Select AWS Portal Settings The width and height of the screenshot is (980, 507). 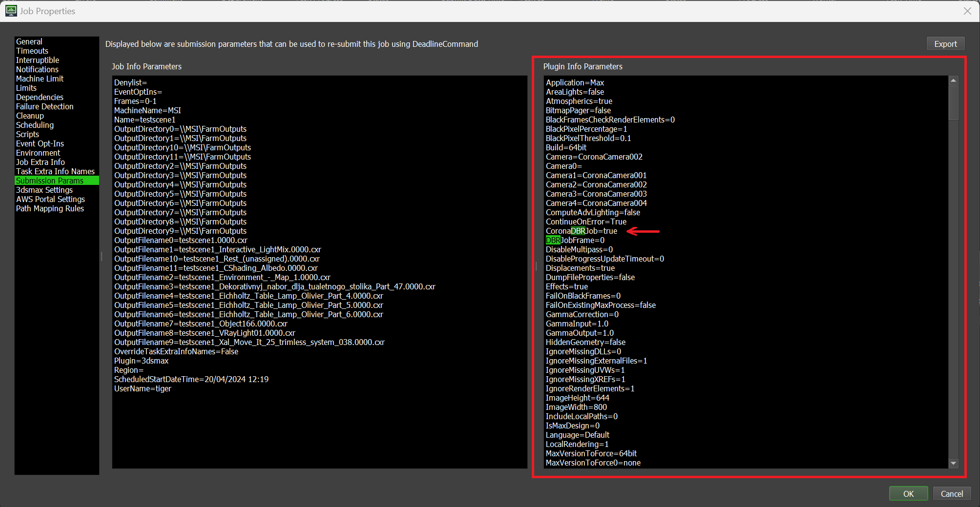tap(51, 199)
